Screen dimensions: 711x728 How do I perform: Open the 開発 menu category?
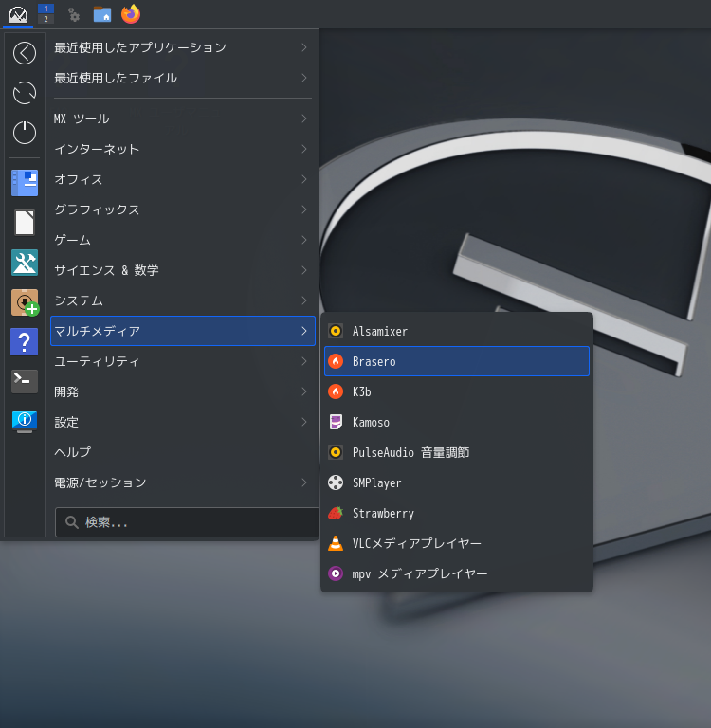tap(183, 391)
